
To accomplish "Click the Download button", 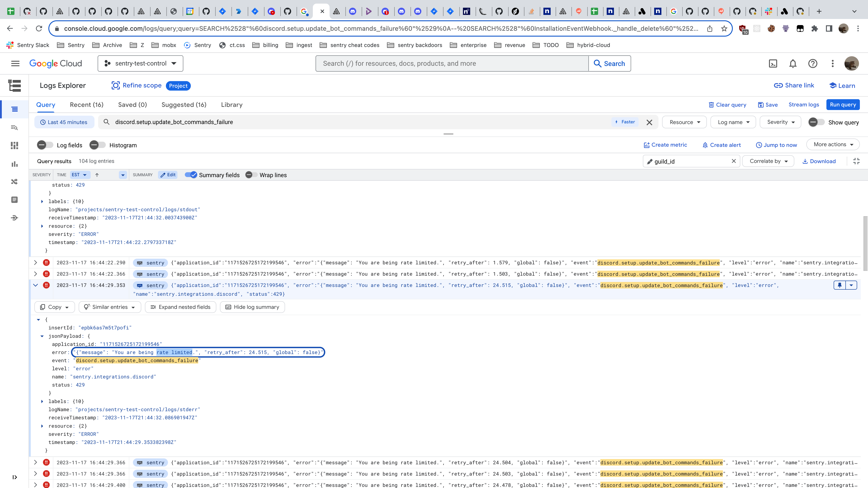I will click(x=819, y=161).
